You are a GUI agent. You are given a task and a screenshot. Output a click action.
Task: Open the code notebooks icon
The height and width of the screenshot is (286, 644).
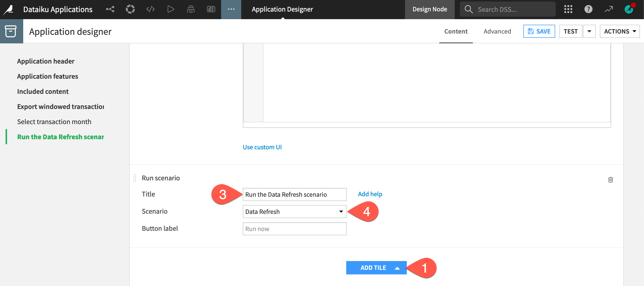pos(150,9)
